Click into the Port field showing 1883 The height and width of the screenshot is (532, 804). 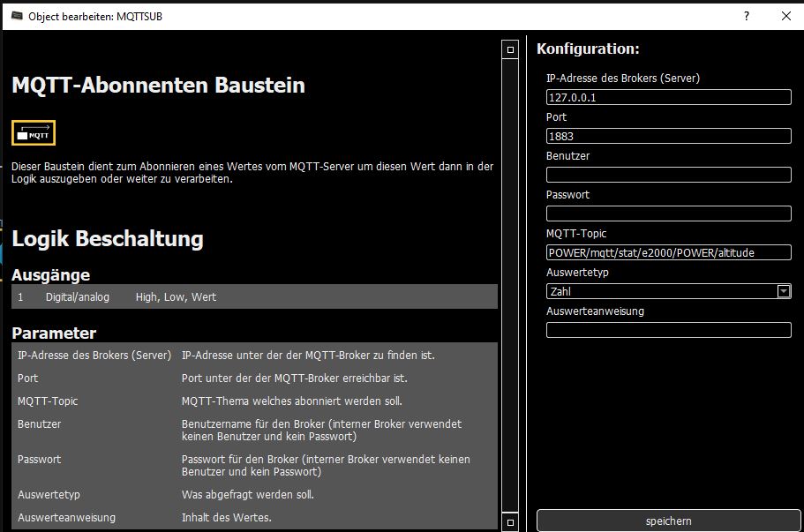(x=668, y=136)
